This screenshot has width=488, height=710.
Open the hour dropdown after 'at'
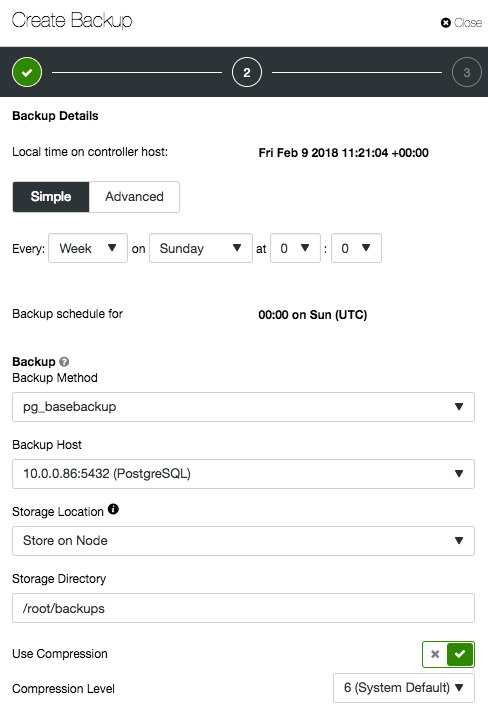coord(295,248)
